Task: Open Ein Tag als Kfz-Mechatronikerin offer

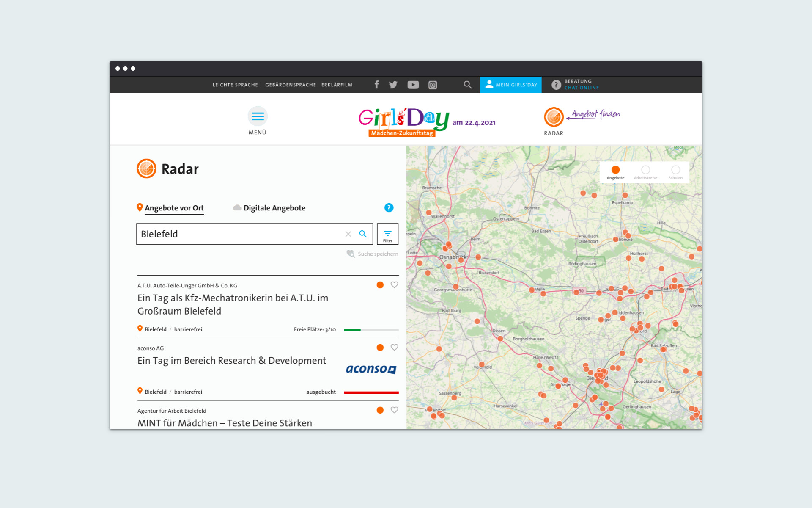Action: (233, 304)
